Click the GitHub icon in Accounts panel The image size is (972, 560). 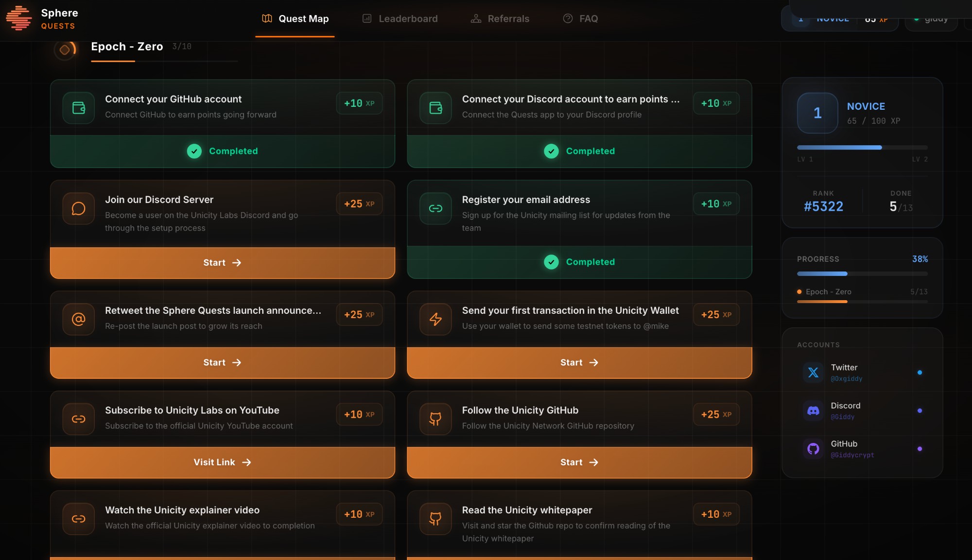(813, 449)
